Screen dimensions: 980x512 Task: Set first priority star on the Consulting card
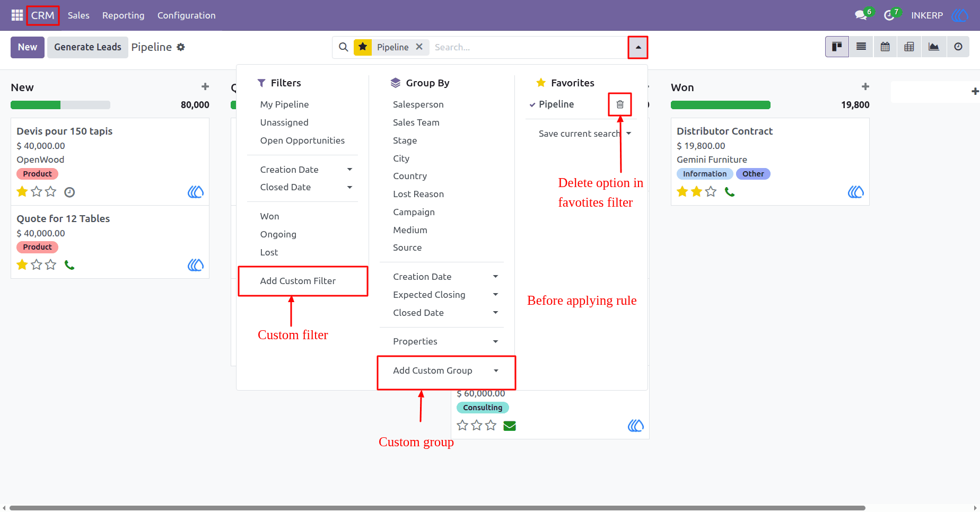point(462,425)
